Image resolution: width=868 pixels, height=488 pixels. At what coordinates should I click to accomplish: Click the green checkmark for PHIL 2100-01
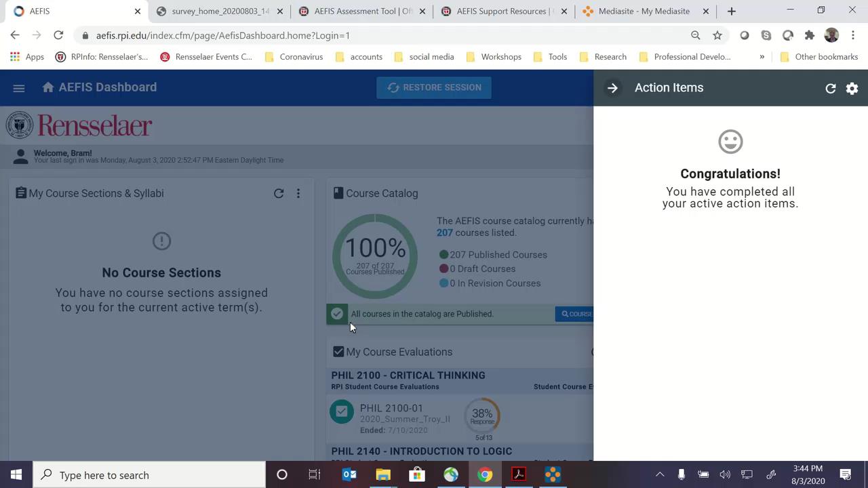(x=342, y=411)
